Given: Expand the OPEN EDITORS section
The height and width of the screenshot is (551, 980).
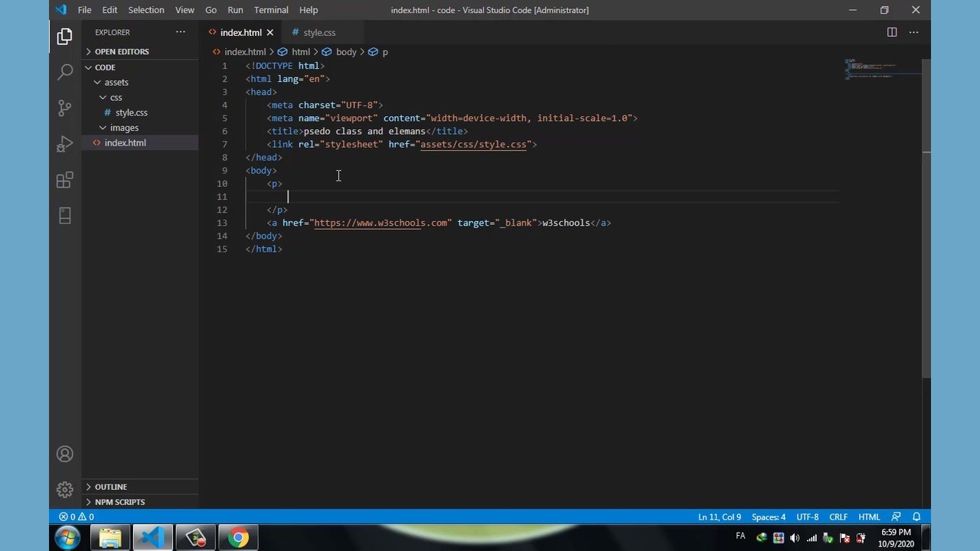Looking at the screenshot, I should [121, 51].
